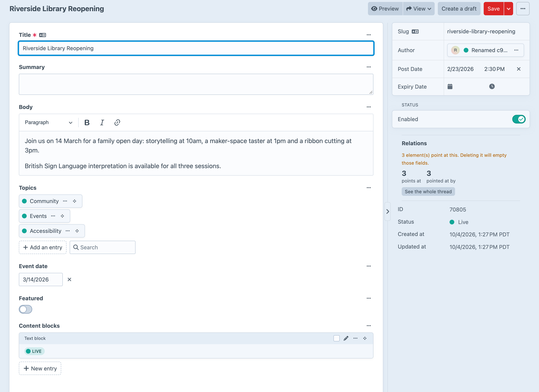Click move handle on Events topic
Viewport: 539px width, 392px height.
pyautogui.click(x=63, y=216)
